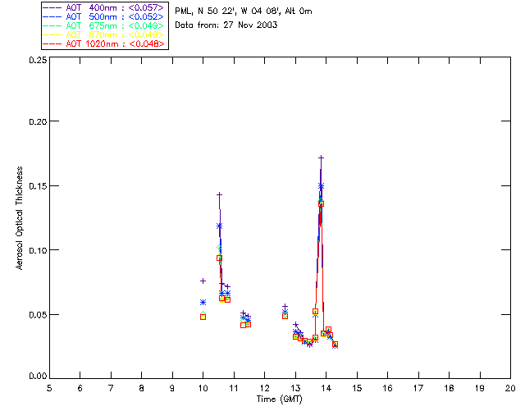Click the purple plus marker near 0.143
The width and height of the screenshot is (525, 420).
pos(219,194)
